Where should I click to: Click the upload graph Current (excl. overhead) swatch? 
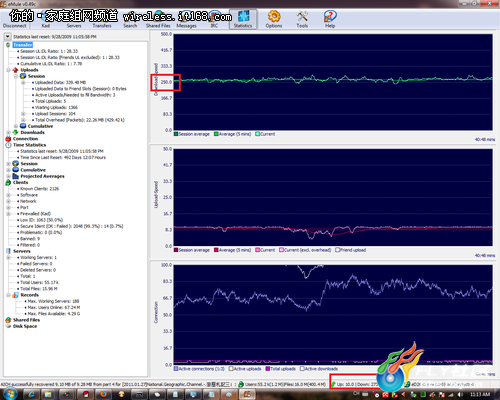[x=282, y=250]
